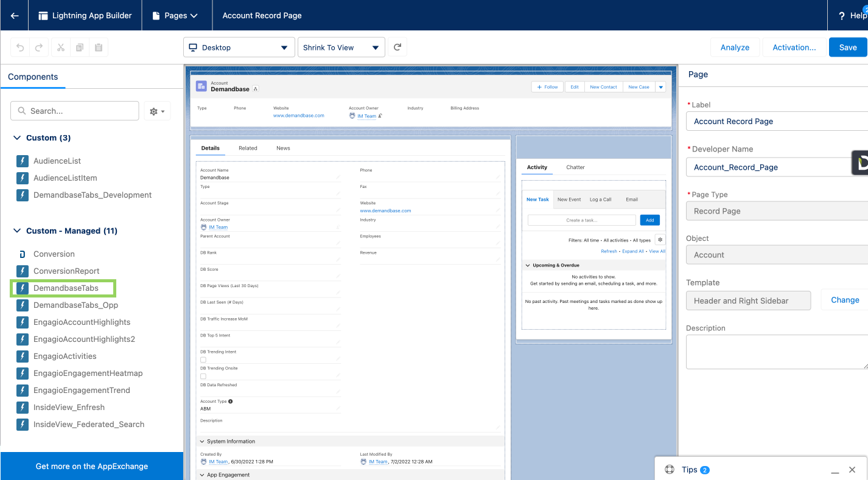Collapse the Custom - Managed (11) section
Viewport: 868px width, 480px height.
(x=17, y=231)
